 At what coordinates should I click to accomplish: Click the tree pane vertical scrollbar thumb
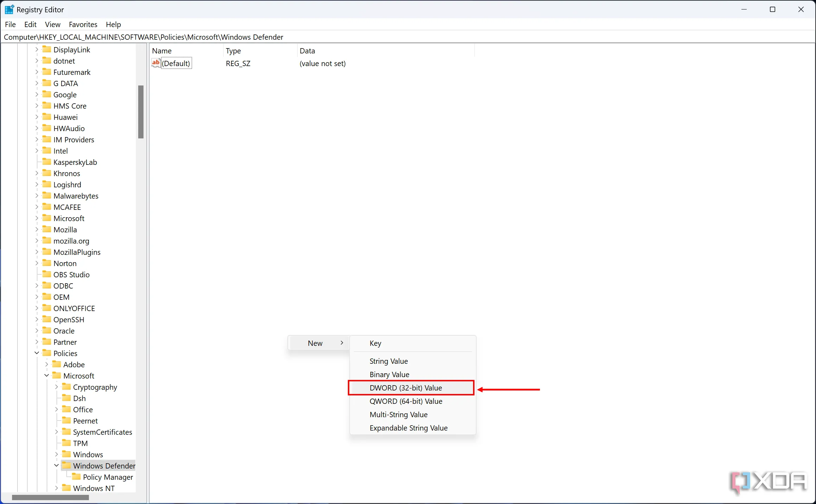pos(141,112)
